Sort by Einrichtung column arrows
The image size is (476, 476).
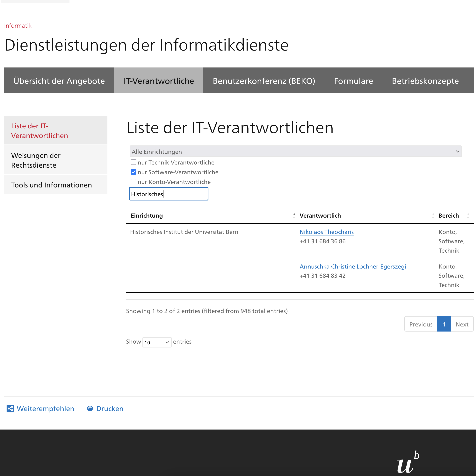click(x=294, y=216)
